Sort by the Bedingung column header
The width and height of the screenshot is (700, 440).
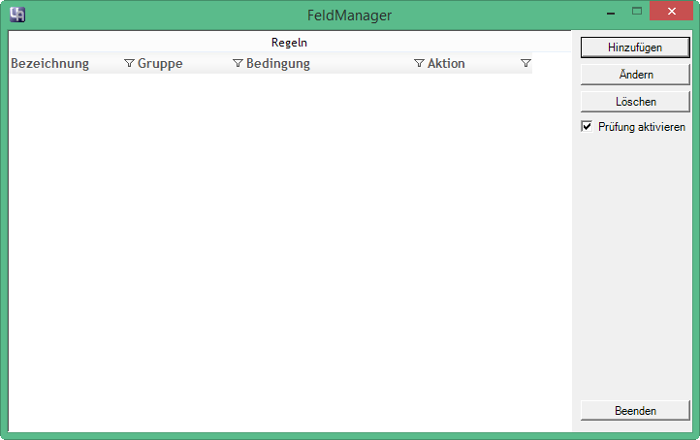278,63
